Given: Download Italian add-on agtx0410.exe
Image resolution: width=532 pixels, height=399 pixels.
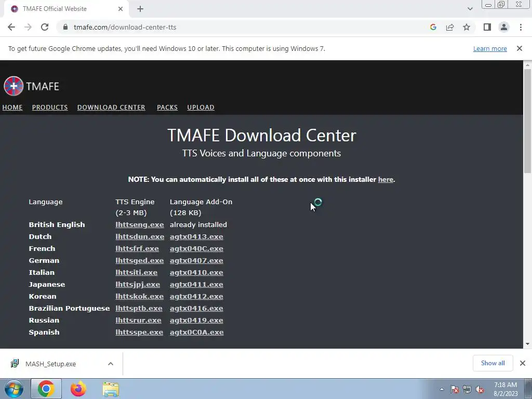Looking at the screenshot, I should pyautogui.click(x=196, y=272).
